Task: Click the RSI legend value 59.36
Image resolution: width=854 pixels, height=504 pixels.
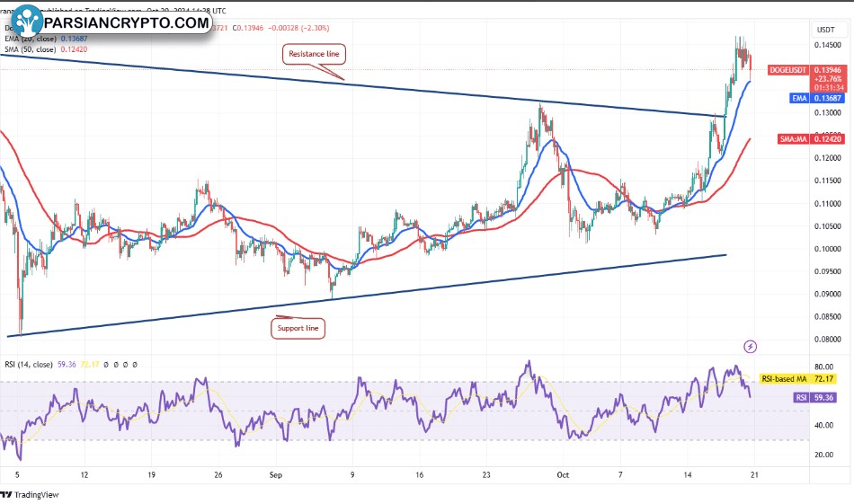Action: click(67, 365)
